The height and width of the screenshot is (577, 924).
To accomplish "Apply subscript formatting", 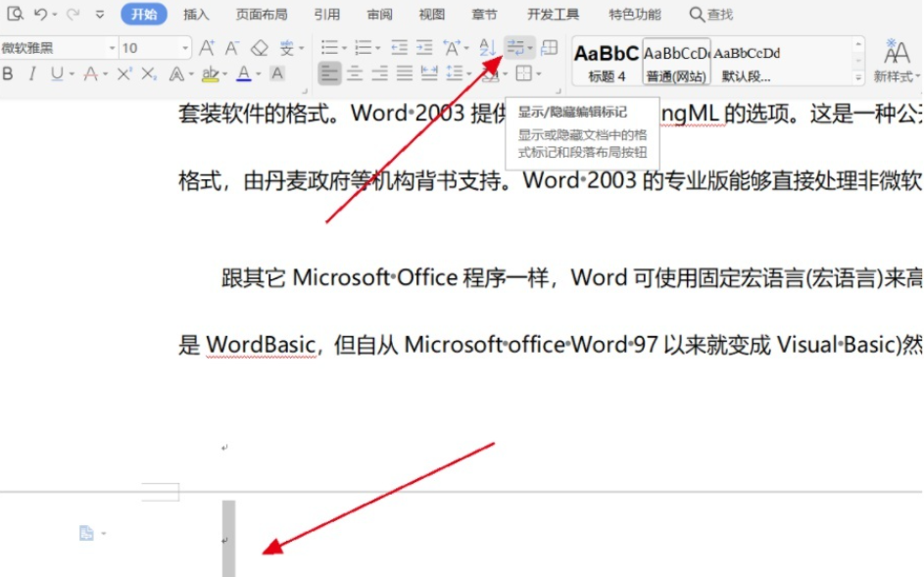I will pyautogui.click(x=148, y=73).
